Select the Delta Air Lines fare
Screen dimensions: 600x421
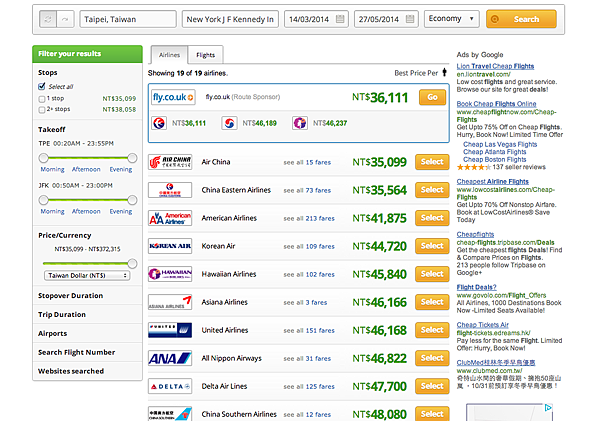(x=432, y=386)
